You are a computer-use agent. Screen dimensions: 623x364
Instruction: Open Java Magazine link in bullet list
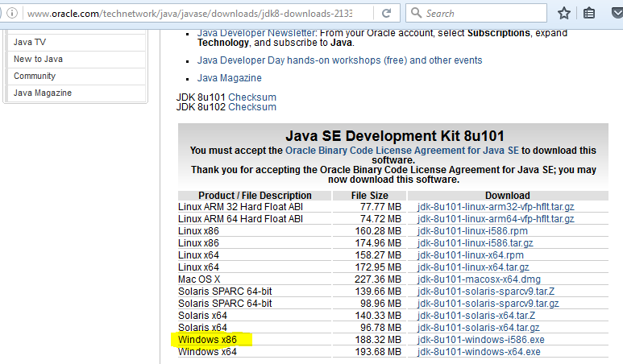pyautogui.click(x=229, y=78)
